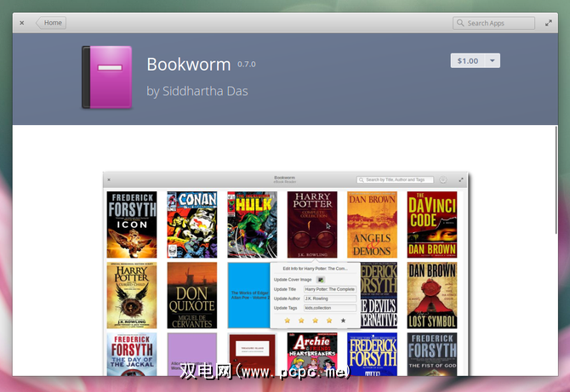Click the Edit Info for Harry Potter heading
Viewport: 570px width, 392px height.
tap(315, 269)
